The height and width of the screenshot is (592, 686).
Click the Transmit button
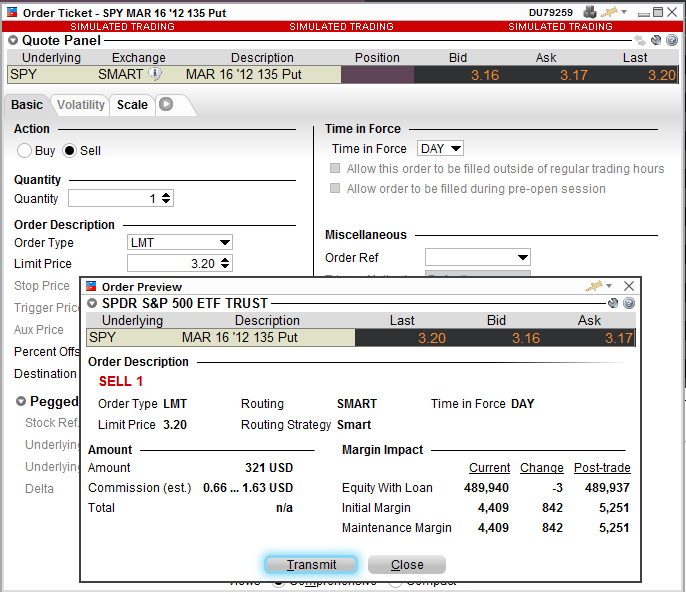tap(311, 565)
